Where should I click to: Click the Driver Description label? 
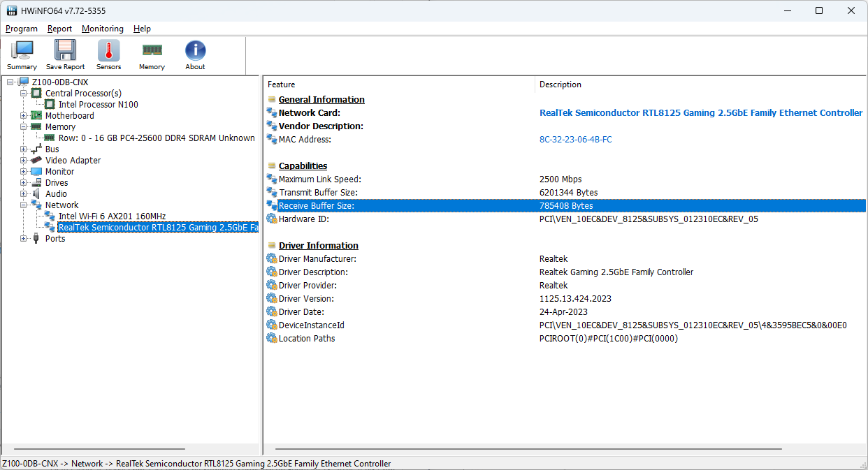(x=313, y=272)
